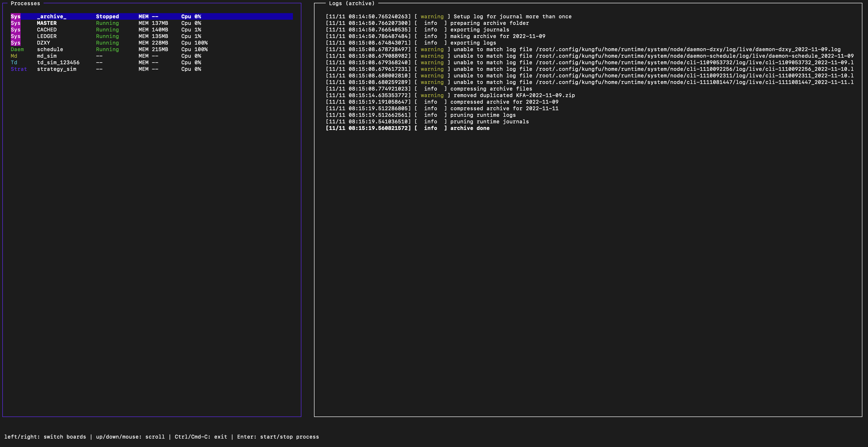Click the Md type label

coord(14,56)
